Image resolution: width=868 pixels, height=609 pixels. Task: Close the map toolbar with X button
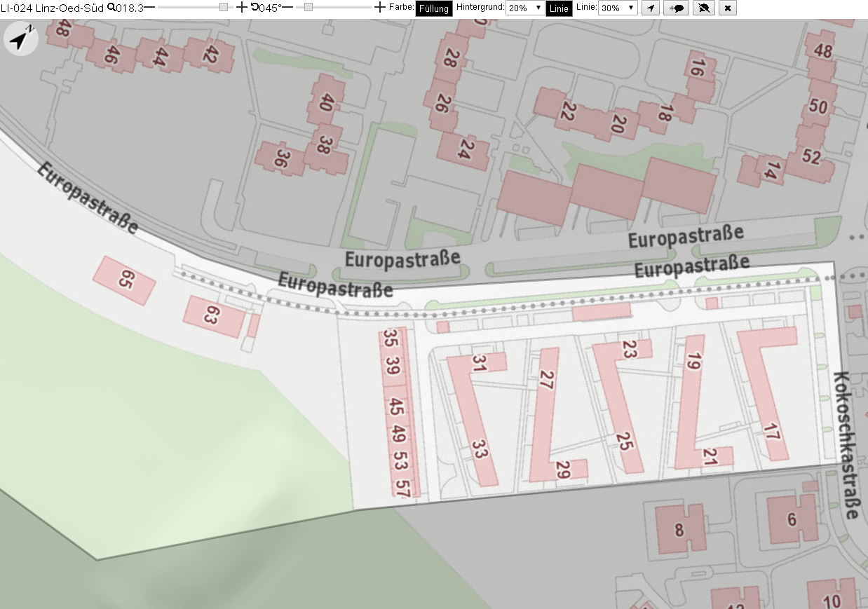click(x=728, y=8)
